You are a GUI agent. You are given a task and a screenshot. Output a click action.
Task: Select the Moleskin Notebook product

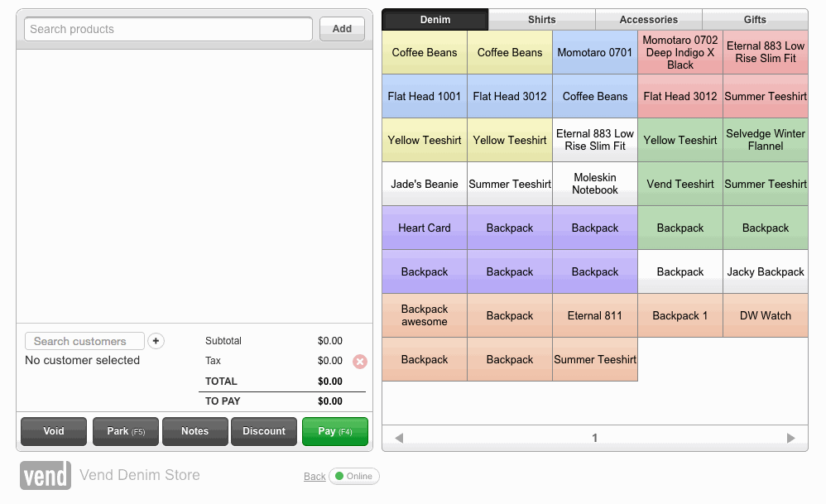(x=595, y=184)
